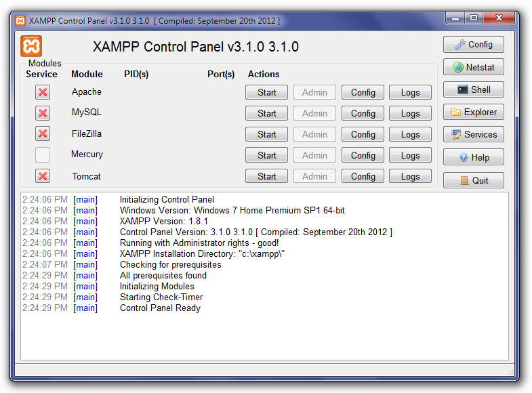This screenshot has height=393, width=532.
Task: Start the MySQL module
Action: tap(267, 113)
